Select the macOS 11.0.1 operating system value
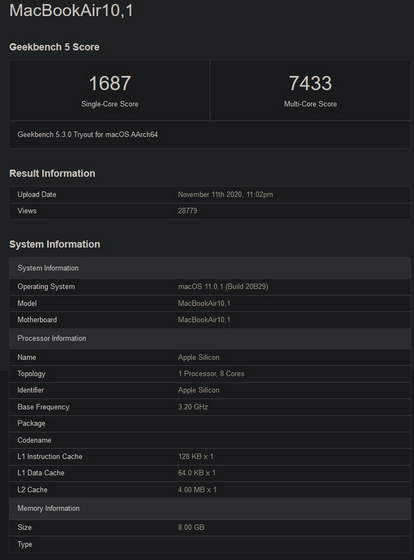The width and height of the screenshot is (414, 560). 223,287
